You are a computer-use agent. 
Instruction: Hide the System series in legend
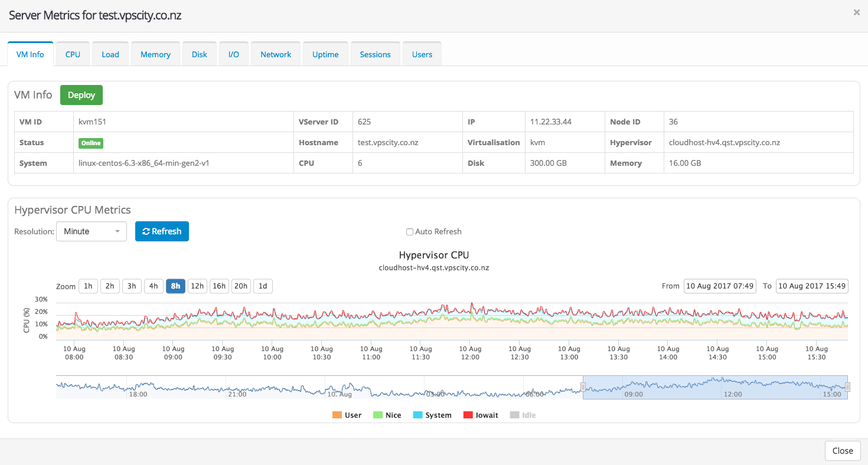coord(418,415)
